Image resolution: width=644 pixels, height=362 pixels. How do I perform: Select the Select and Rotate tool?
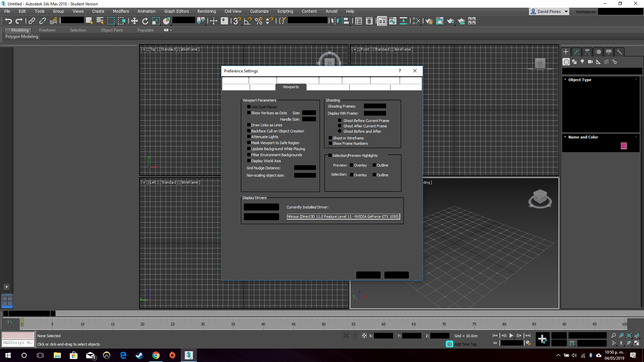145,21
